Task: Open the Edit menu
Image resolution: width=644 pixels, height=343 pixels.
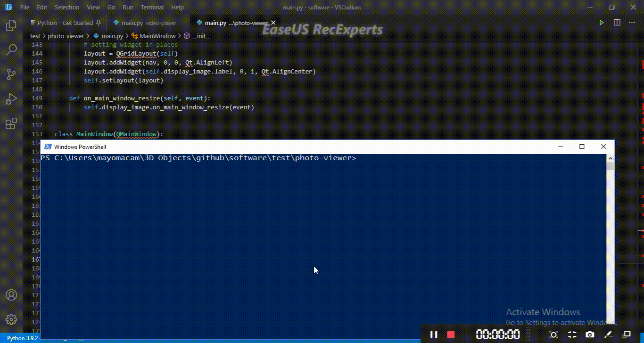Action: pos(42,8)
